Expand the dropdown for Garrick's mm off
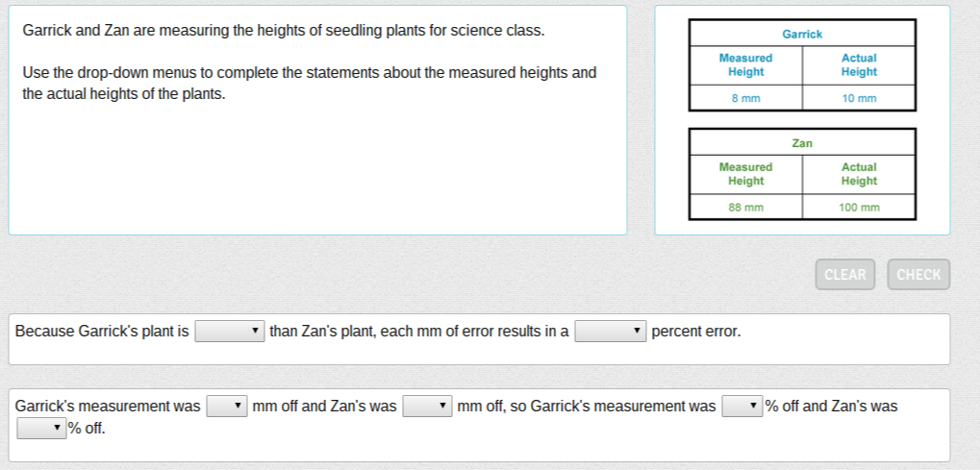Screen dimensions: 980x470 click(x=227, y=407)
